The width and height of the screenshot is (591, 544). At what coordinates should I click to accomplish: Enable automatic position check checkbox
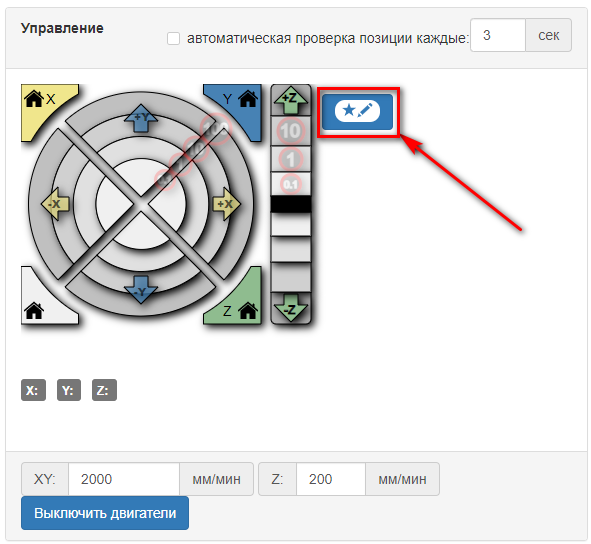pos(173,38)
